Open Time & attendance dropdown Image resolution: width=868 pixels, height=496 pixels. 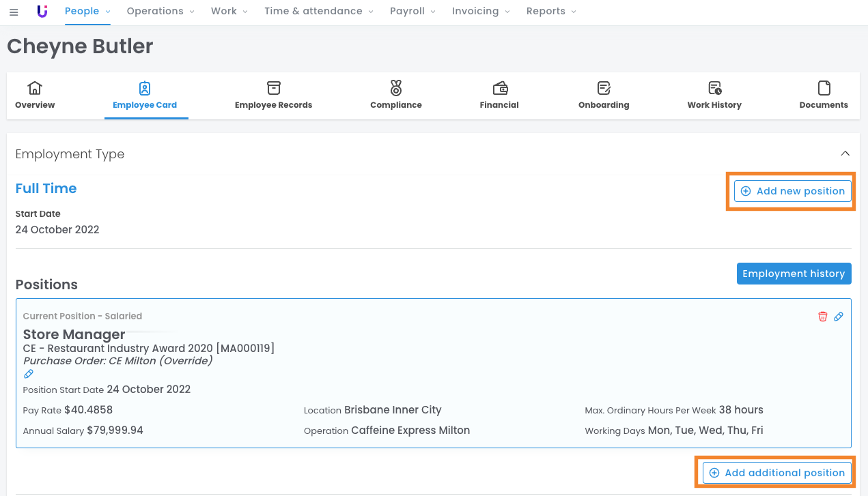click(x=319, y=12)
